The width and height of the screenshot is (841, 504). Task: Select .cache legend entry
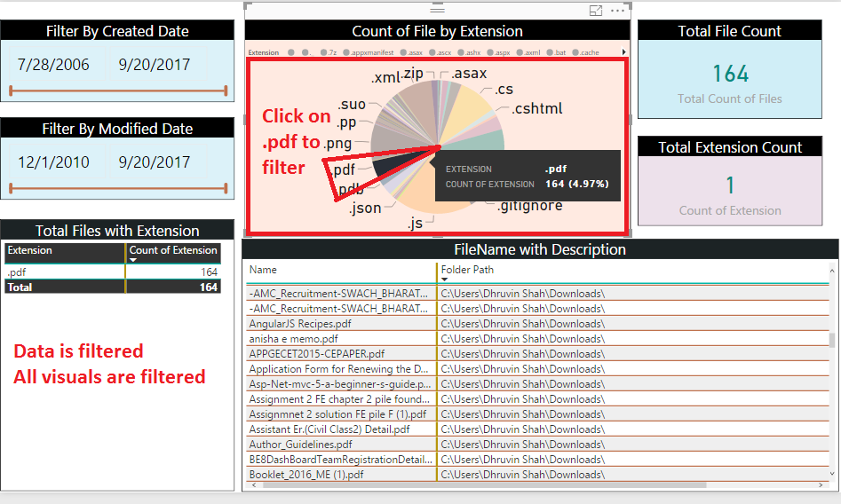point(586,52)
